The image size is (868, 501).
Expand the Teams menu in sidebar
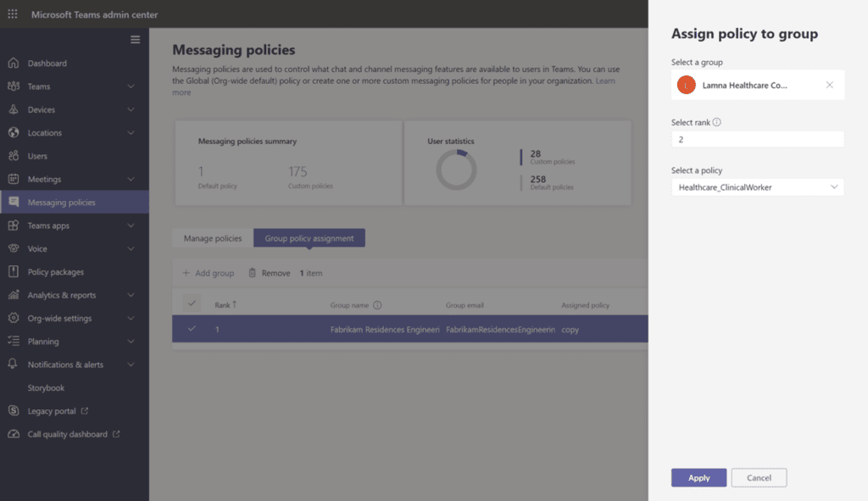pyautogui.click(x=131, y=86)
